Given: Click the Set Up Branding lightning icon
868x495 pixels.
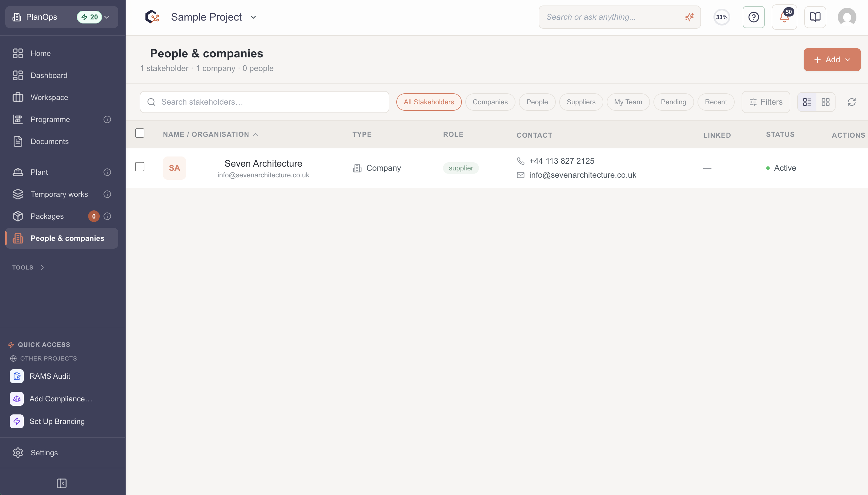Looking at the screenshot, I should point(17,421).
